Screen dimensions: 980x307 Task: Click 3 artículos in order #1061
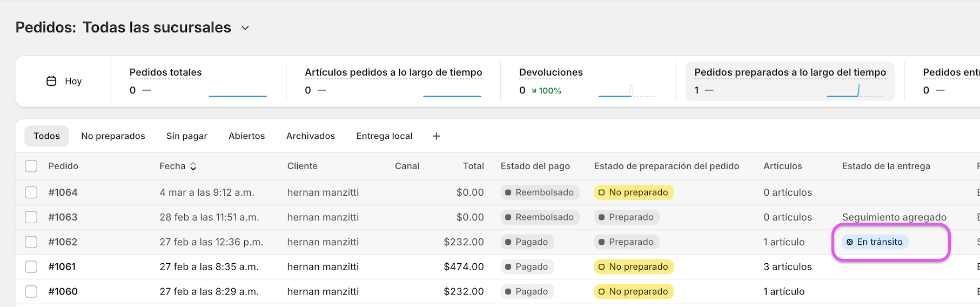pyautogui.click(x=788, y=267)
